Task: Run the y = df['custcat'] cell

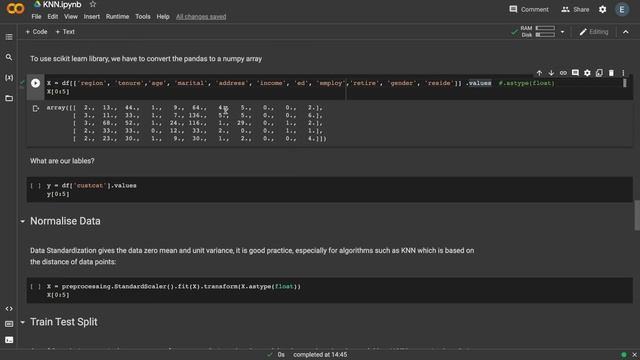Action: [x=36, y=186]
